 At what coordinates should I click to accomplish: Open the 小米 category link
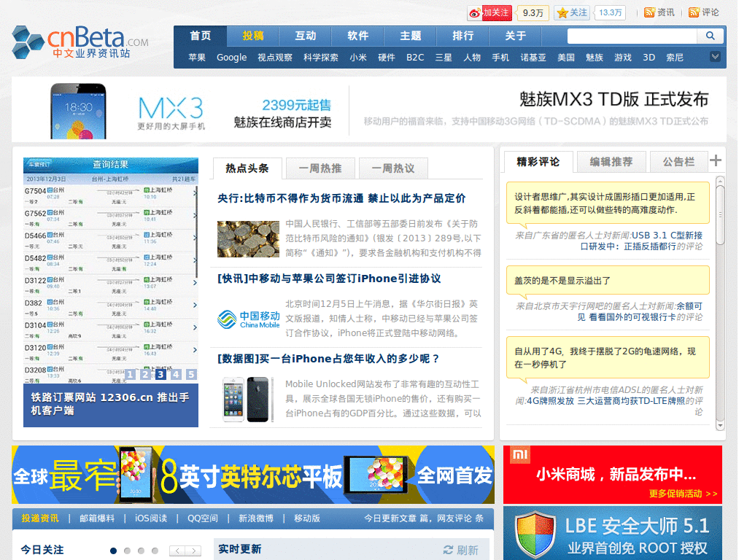coord(358,58)
